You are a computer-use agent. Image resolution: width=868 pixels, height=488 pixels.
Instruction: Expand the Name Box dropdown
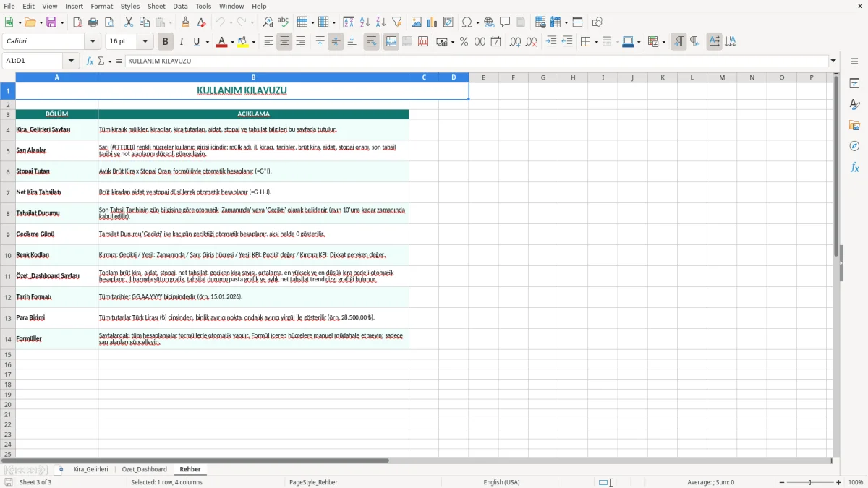coord(71,61)
